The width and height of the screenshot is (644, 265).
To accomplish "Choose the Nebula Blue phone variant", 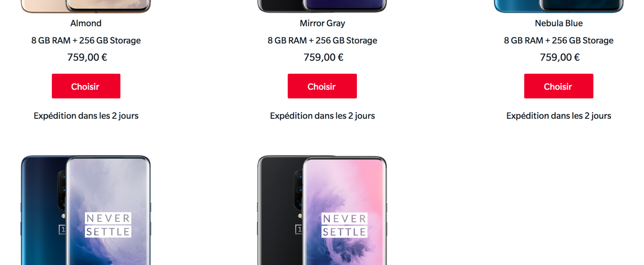I will coord(559,86).
